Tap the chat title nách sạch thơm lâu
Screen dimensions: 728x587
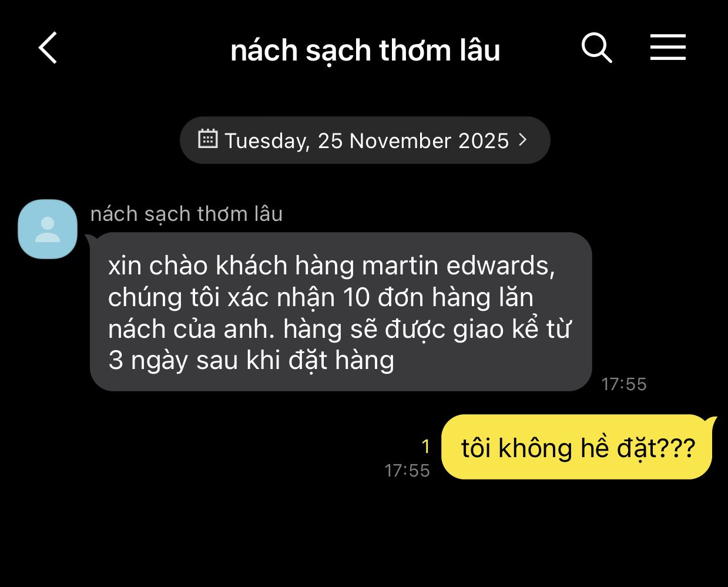[x=365, y=51]
